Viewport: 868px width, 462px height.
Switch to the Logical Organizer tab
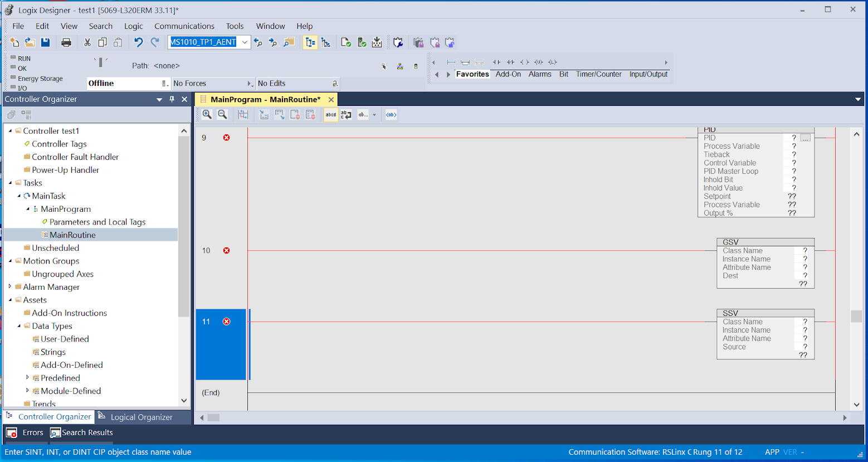[135, 416]
